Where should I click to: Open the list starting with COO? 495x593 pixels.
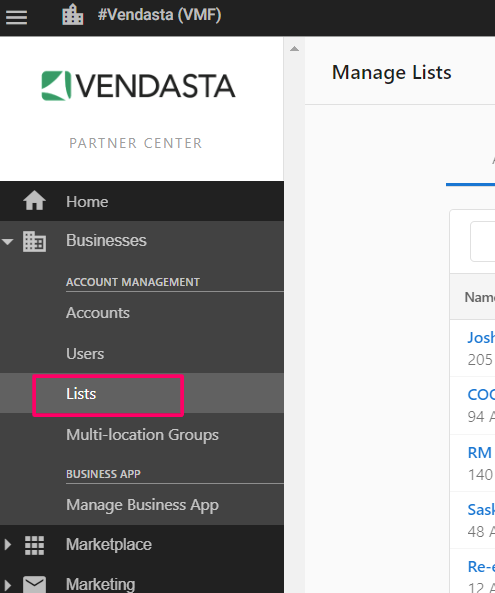click(481, 395)
